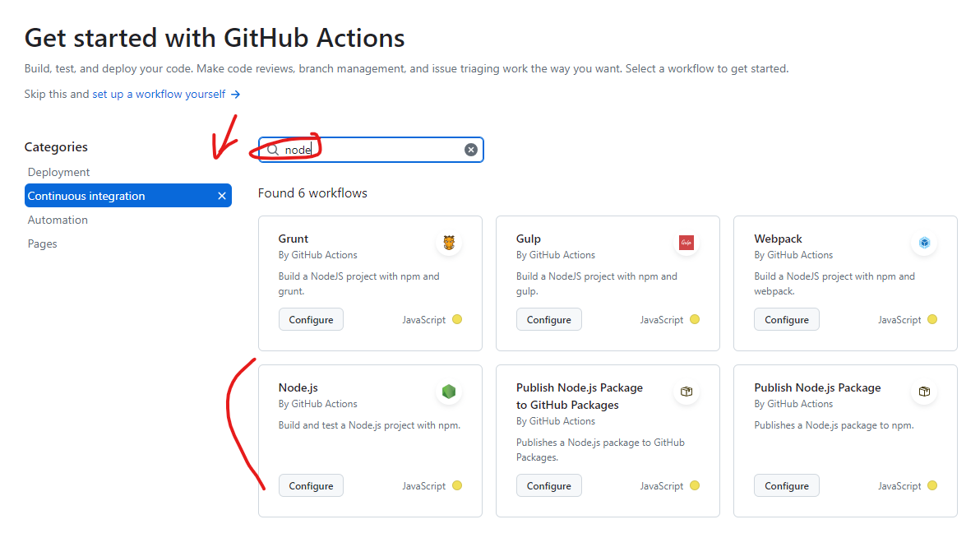Click Publish Node.js Package to GitHub Packages title

[580, 397]
